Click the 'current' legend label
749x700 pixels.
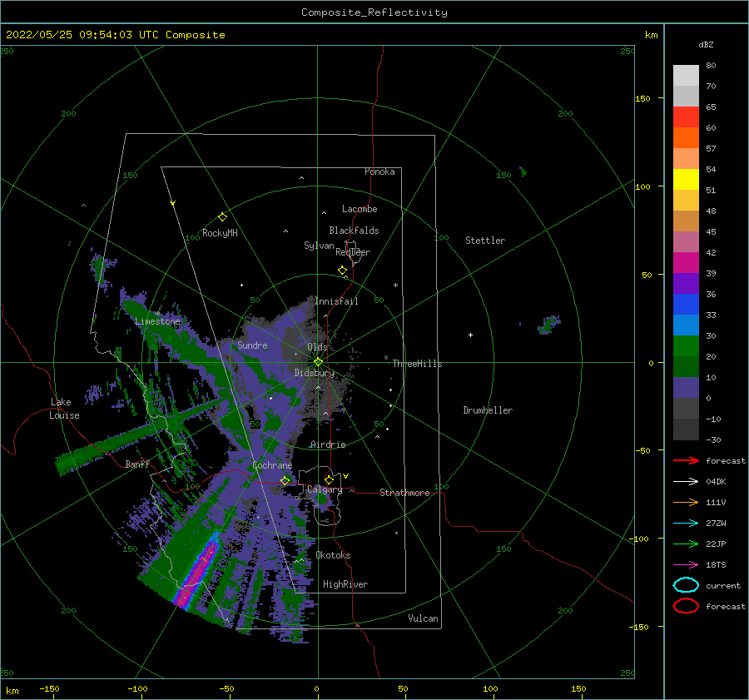click(x=723, y=585)
